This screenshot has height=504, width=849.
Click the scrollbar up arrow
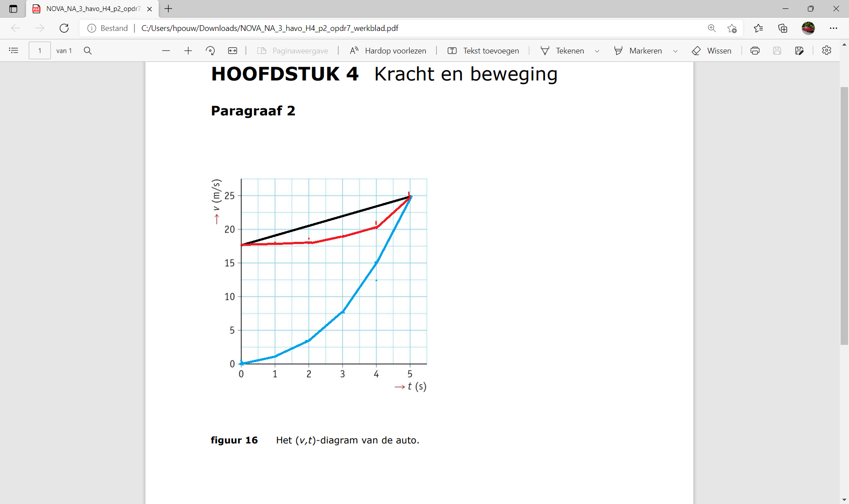coord(844,45)
